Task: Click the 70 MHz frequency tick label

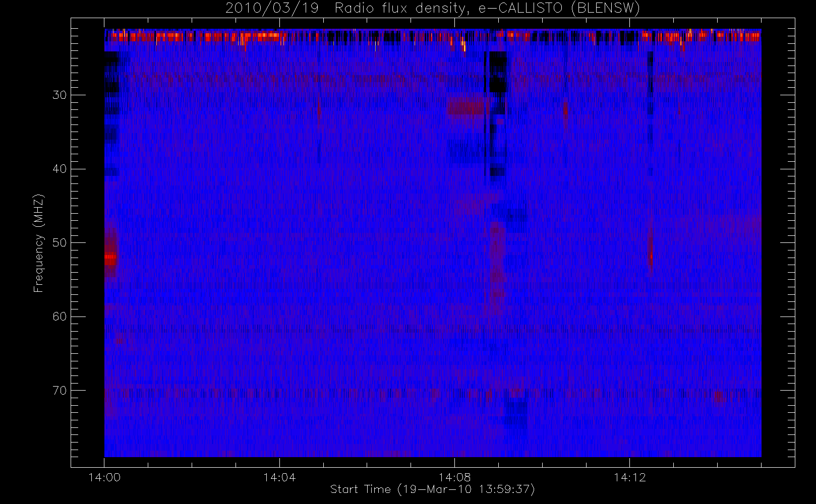Action: click(x=60, y=391)
